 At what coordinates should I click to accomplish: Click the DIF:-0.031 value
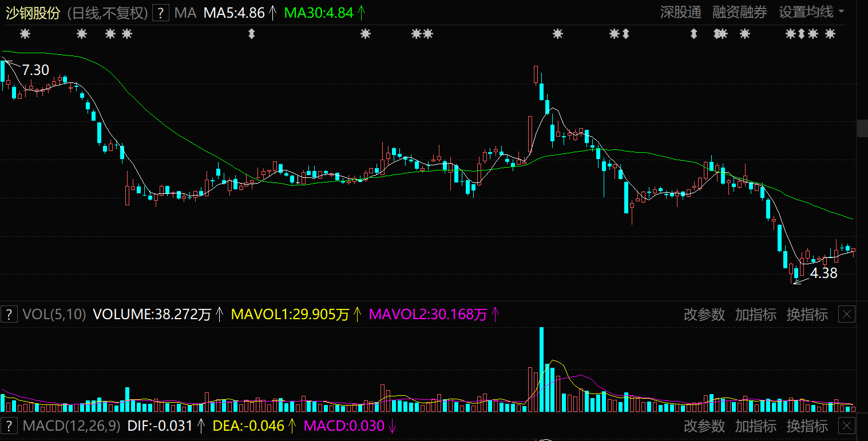pos(160,426)
